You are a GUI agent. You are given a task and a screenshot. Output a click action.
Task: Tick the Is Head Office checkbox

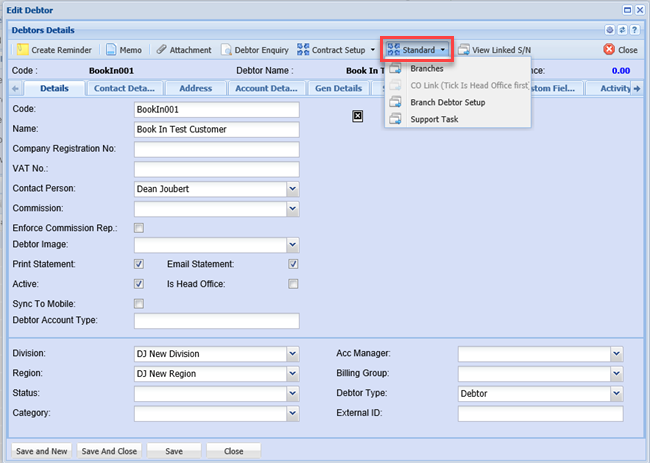pyautogui.click(x=293, y=284)
